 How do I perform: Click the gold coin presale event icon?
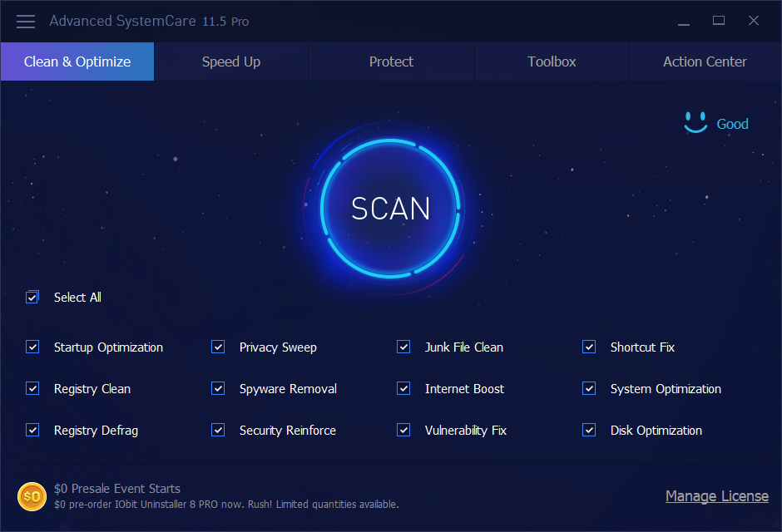click(32, 496)
